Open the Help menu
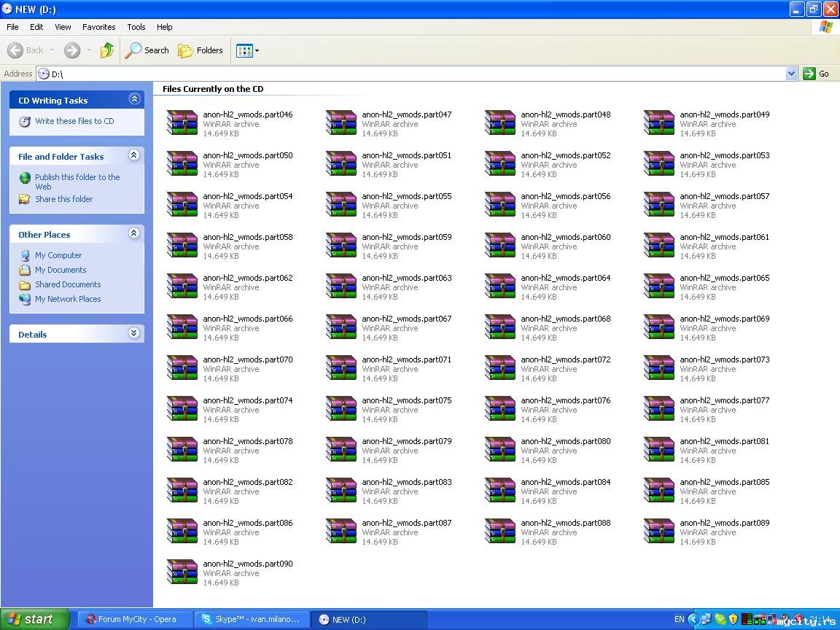 [x=165, y=27]
